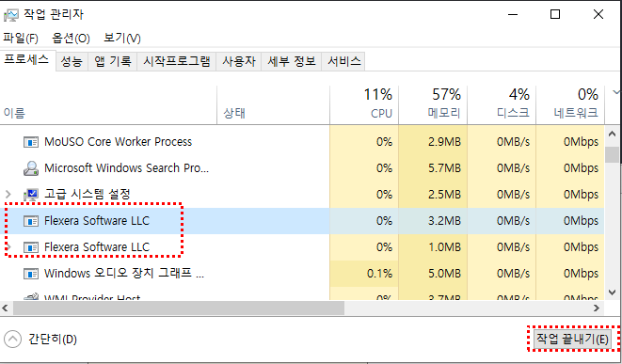Click the 0.1% CPU cell
The image size is (622, 364).
(364, 274)
